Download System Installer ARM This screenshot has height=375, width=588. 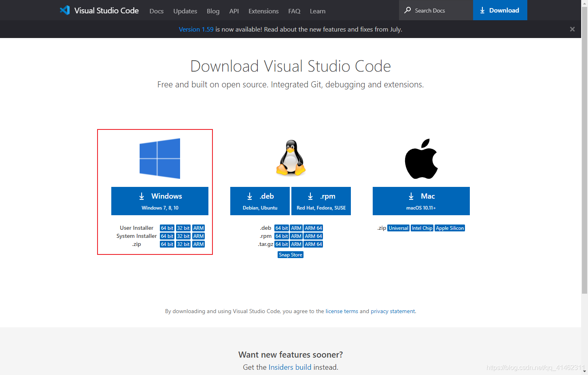coord(198,236)
